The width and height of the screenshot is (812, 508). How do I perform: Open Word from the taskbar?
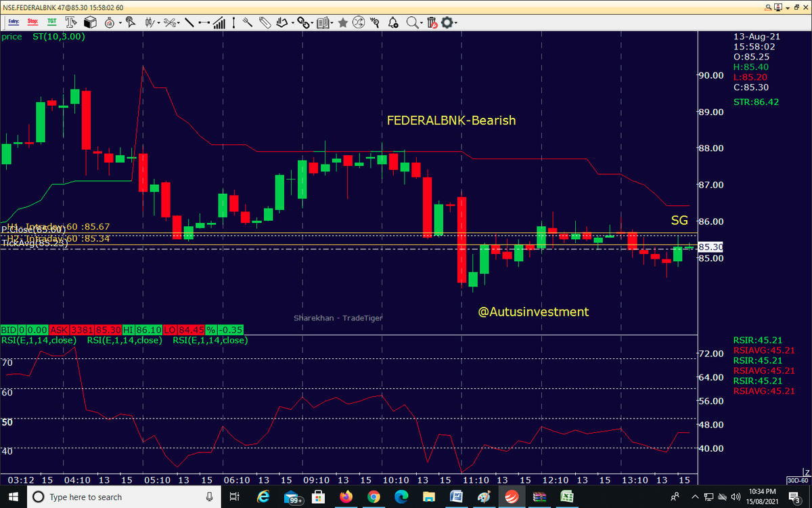tap(456, 497)
